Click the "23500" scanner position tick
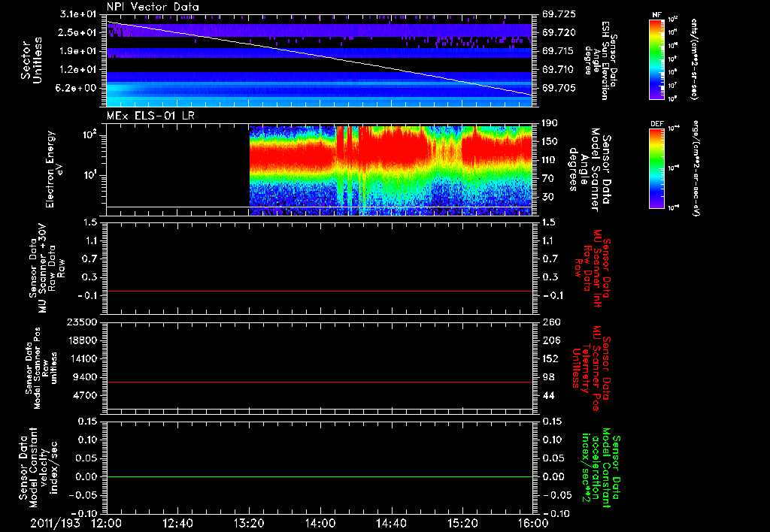Image resolution: width=770 pixels, height=532 pixels. coord(81,322)
